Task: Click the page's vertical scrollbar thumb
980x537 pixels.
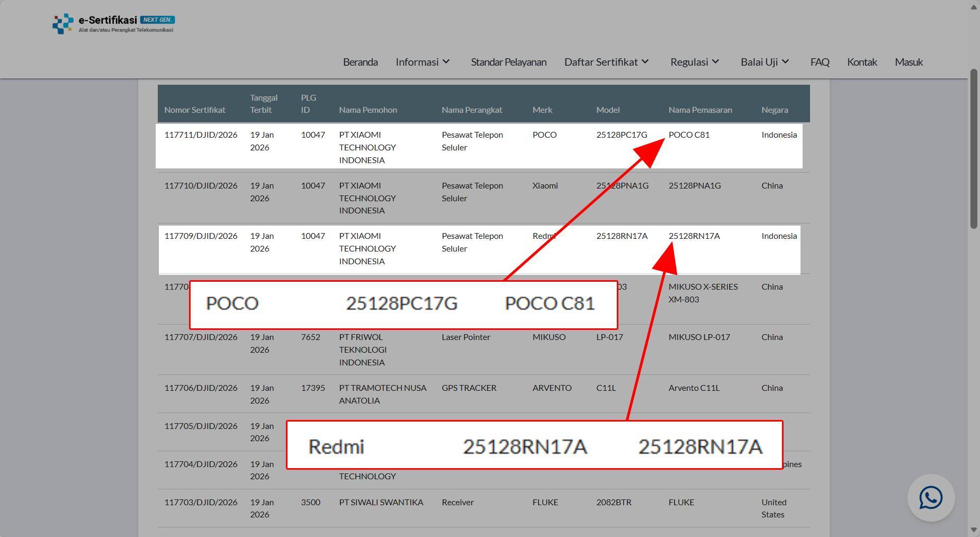Action: 974,149
